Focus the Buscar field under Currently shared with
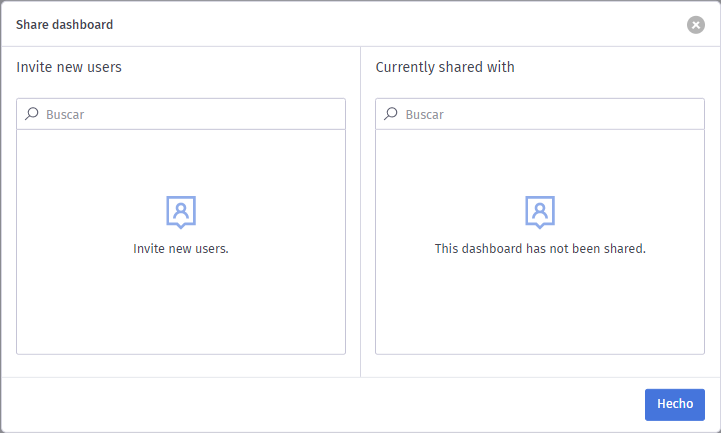 540,114
